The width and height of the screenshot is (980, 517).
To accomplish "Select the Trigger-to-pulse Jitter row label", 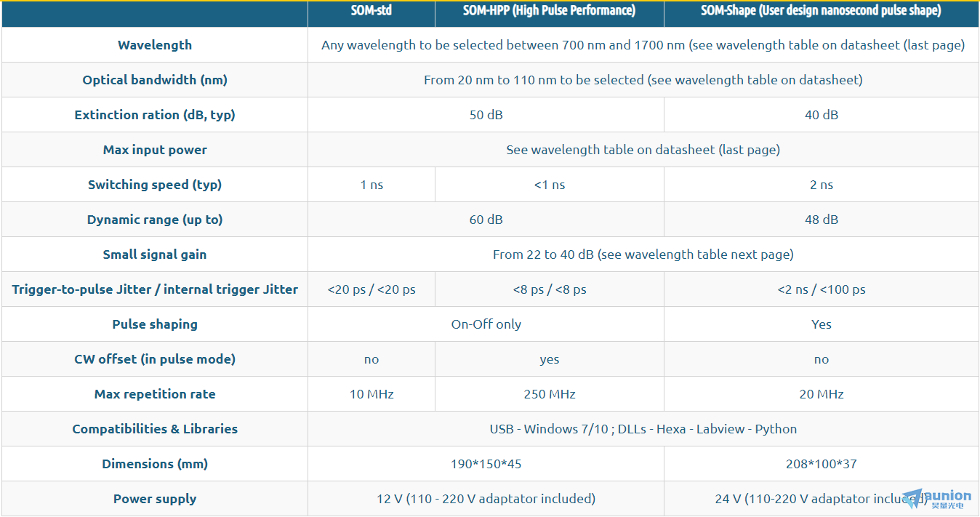I will click(x=155, y=289).
